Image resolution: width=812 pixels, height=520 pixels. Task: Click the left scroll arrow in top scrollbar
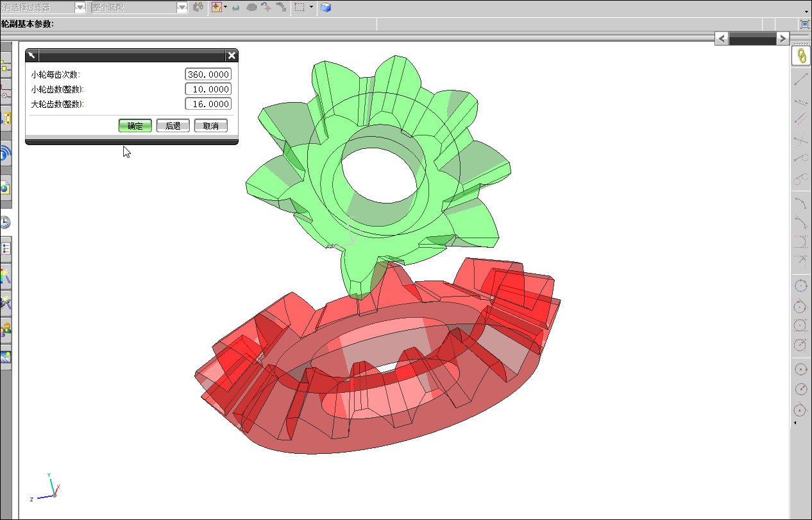pos(722,39)
